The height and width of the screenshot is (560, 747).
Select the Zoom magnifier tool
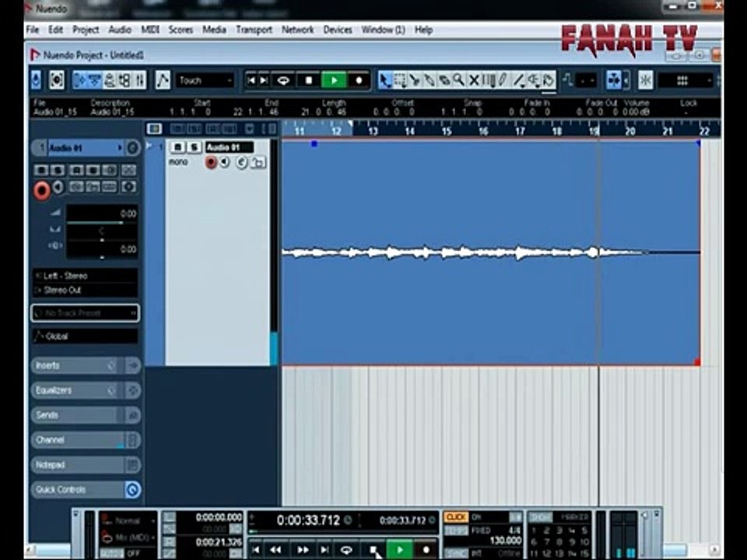(458, 80)
